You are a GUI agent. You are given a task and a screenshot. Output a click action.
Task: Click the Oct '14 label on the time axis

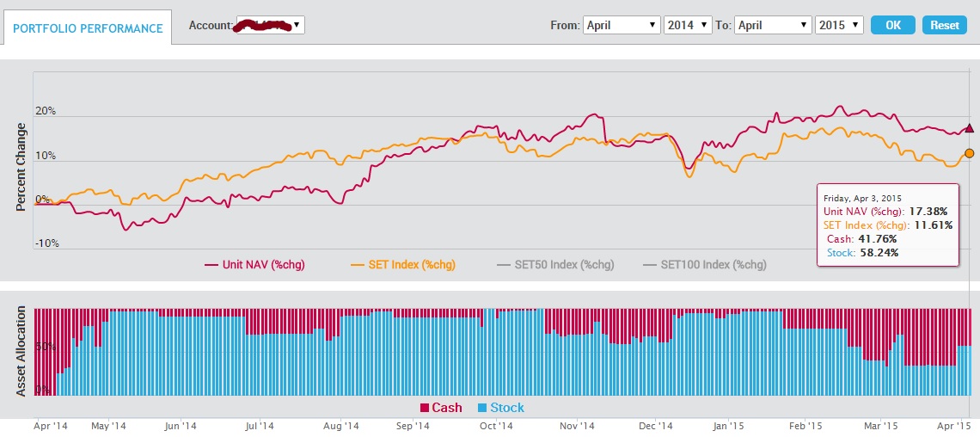point(495,425)
